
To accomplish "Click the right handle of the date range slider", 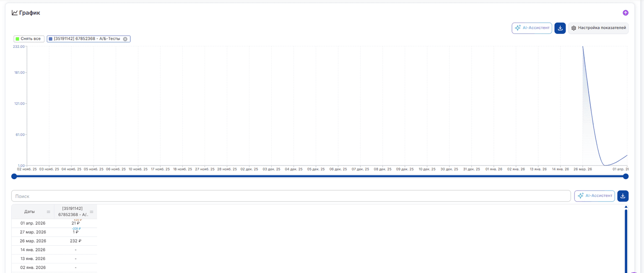I will (626, 176).
